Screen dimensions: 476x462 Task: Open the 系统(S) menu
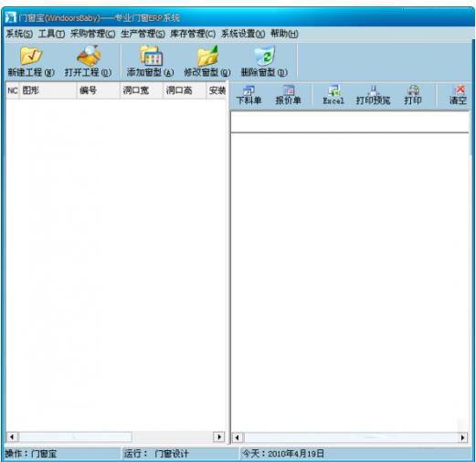(19, 34)
